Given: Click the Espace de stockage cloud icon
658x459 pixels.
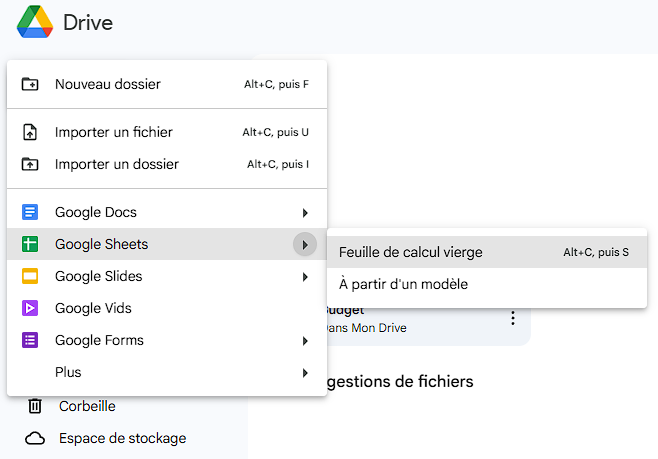Looking at the screenshot, I should 35,438.
